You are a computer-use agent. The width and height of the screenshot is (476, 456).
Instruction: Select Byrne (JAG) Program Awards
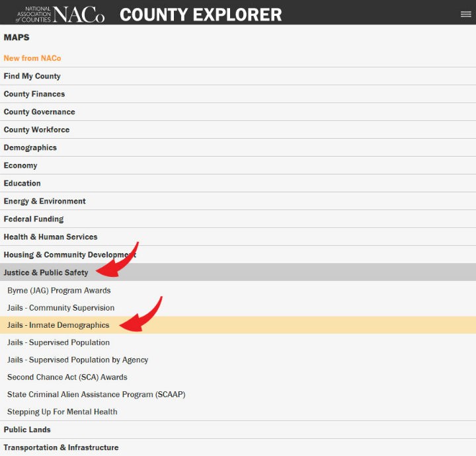(x=238, y=290)
